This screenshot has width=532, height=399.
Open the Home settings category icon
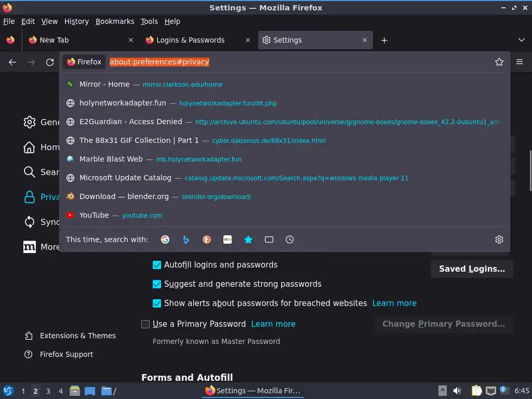[x=30, y=147]
